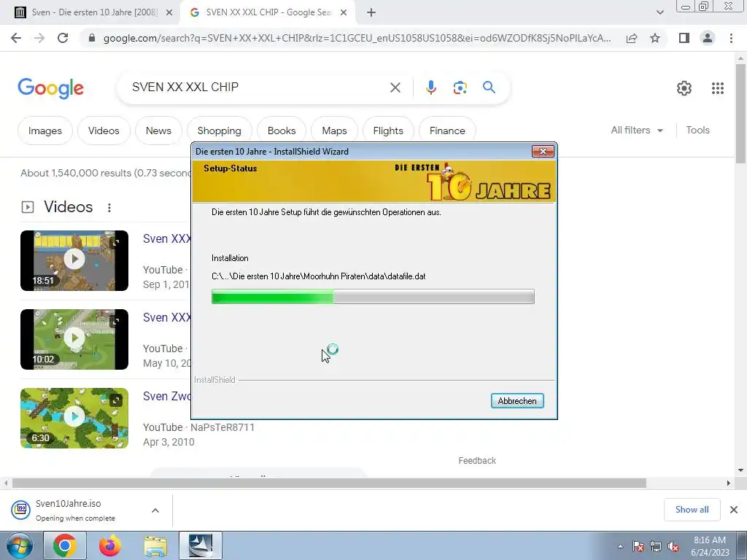Open the Chrome profile avatar
This screenshot has height=560, width=747.
708,38
